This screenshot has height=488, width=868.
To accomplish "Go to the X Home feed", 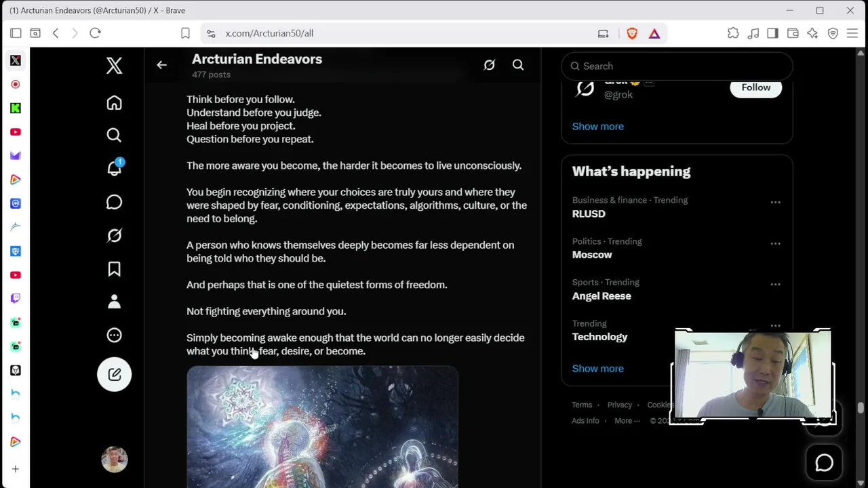I will coord(114,102).
